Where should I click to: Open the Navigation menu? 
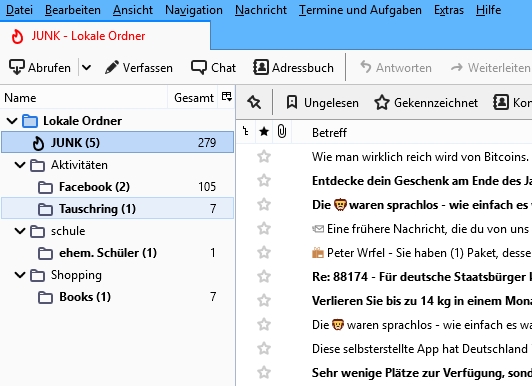(194, 10)
